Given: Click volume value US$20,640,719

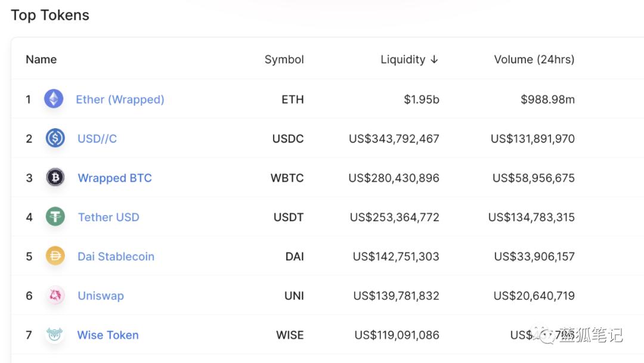Looking at the screenshot, I should [534, 296].
